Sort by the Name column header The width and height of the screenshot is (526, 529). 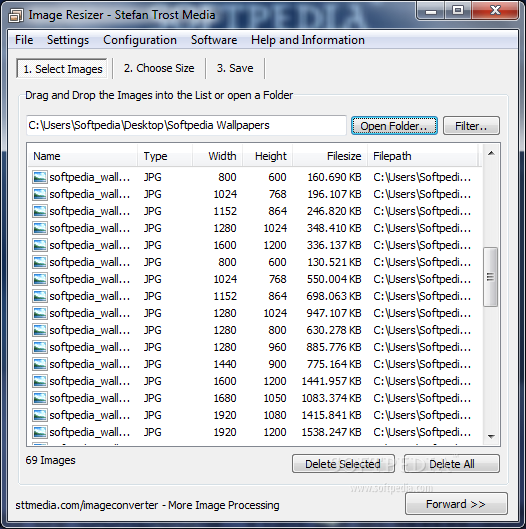[83, 156]
